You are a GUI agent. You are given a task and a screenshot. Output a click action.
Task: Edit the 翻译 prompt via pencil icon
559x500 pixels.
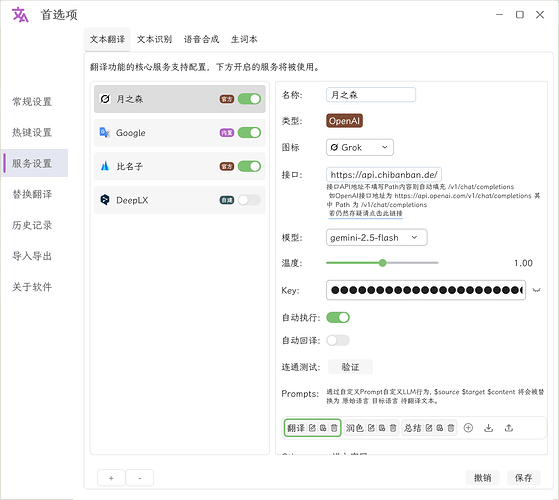pos(312,428)
